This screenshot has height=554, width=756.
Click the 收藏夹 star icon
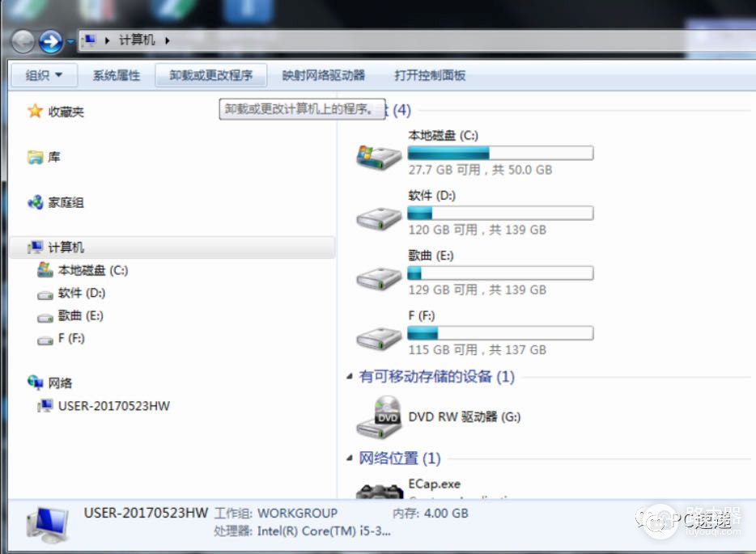[35, 112]
